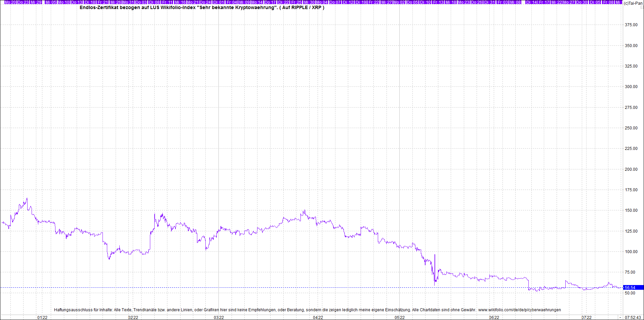Select the 04|22 month label on time axis
The width and height of the screenshot is (644, 320).
tap(318, 318)
